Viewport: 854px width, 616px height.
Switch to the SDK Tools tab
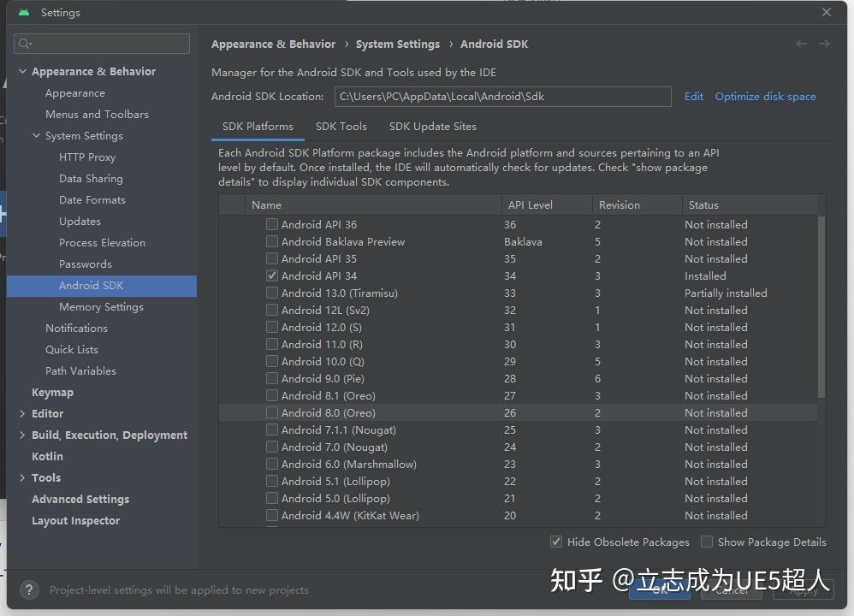pyautogui.click(x=341, y=126)
